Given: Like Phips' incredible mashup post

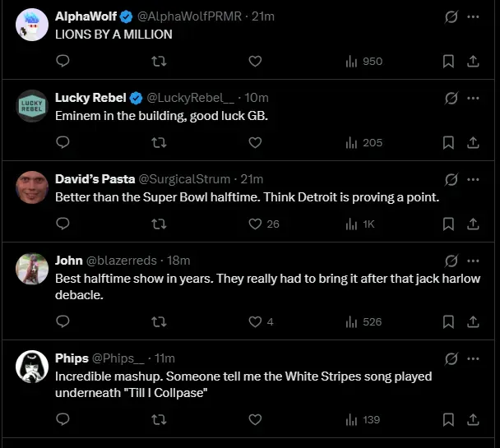Looking at the screenshot, I should click(x=255, y=419).
